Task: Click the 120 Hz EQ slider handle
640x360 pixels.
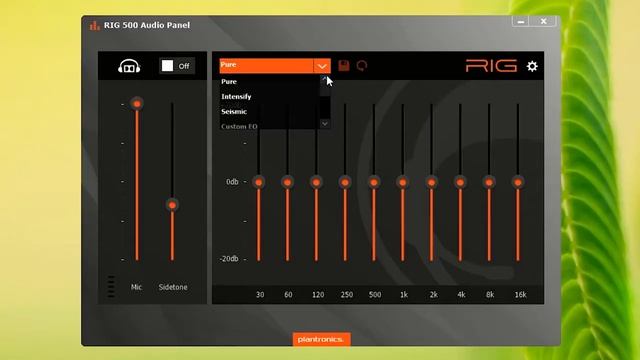Action: pos(316,182)
